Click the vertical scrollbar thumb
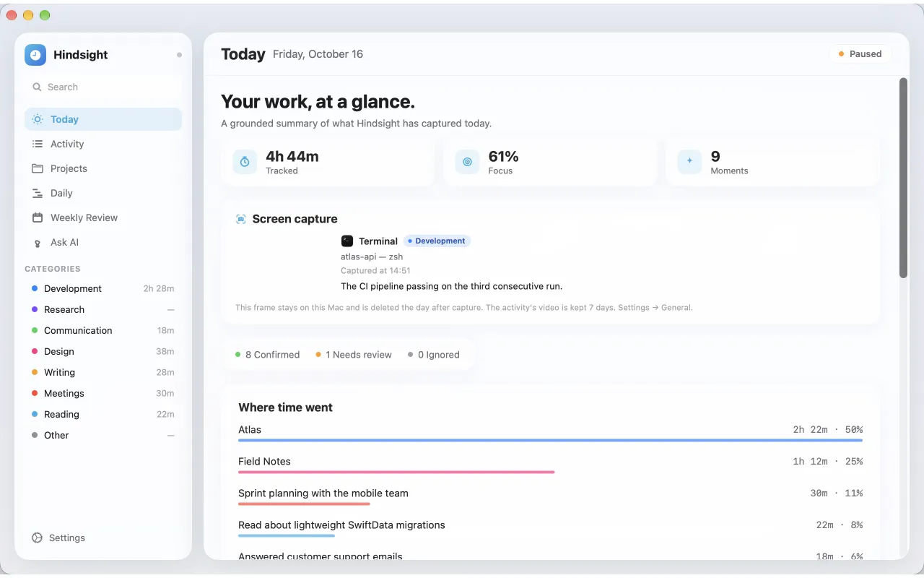Viewport: 924px width, 578px height. pyautogui.click(x=903, y=178)
